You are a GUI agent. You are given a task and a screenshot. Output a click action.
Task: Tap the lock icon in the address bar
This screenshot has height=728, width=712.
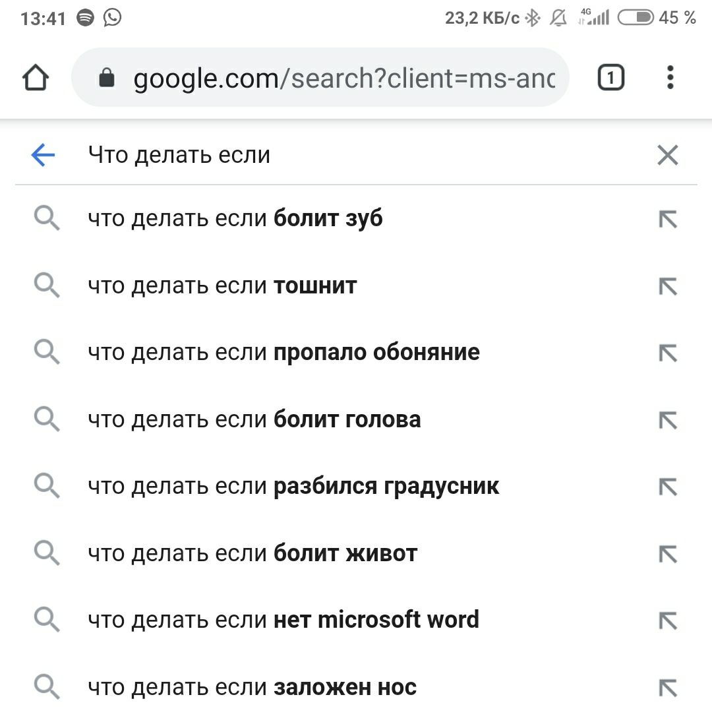[107, 78]
